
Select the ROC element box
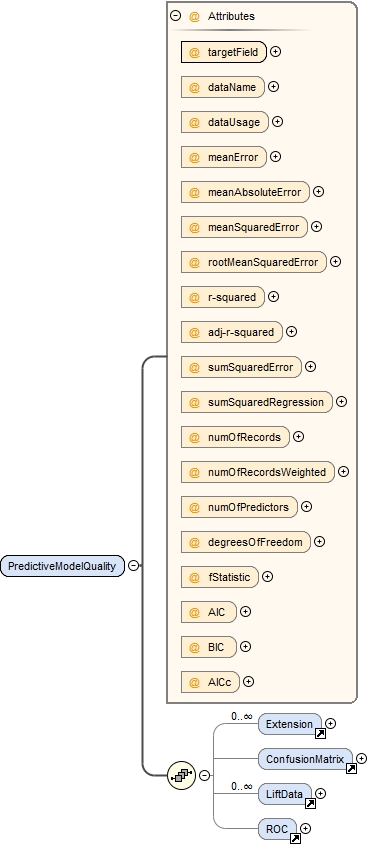coord(277,829)
